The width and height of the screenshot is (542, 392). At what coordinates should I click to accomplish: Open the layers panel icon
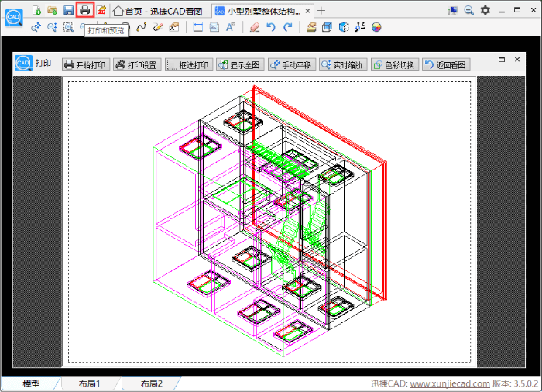311,27
